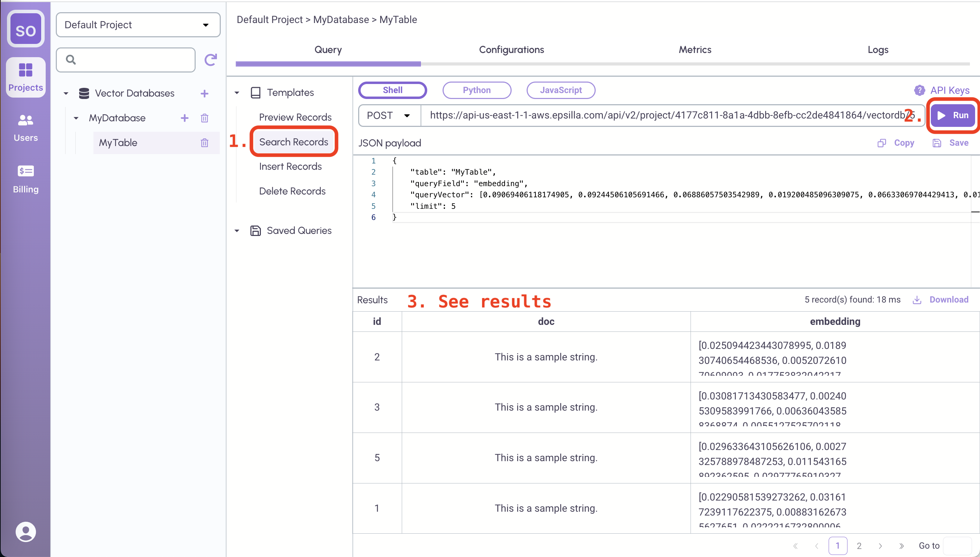The height and width of the screenshot is (557, 980).
Task: Click the Go to page input field
Action: [x=957, y=545]
